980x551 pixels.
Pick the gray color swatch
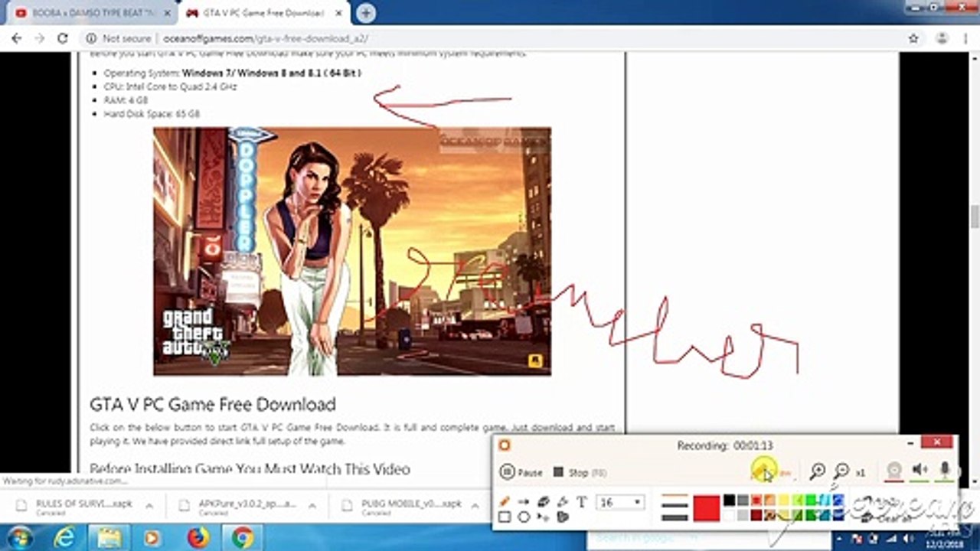pyautogui.click(x=743, y=500)
